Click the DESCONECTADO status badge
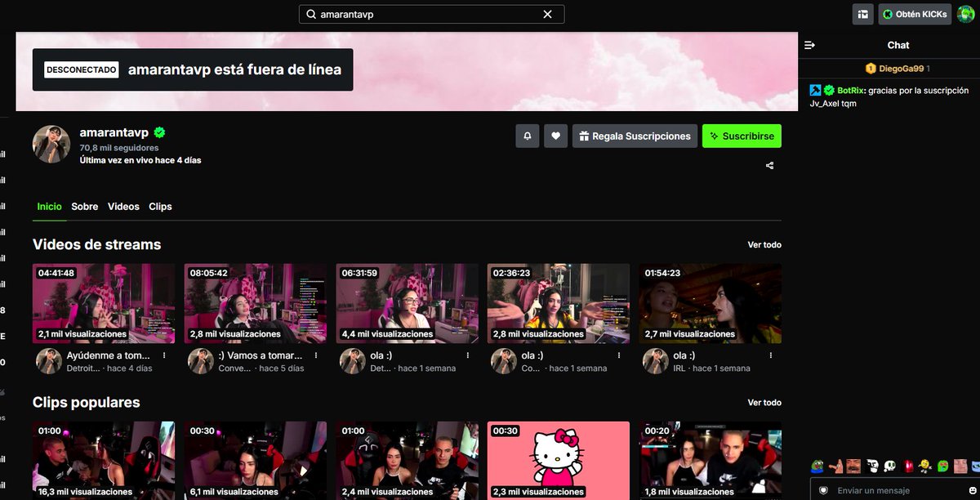The width and height of the screenshot is (980, 500). [81, 70]
